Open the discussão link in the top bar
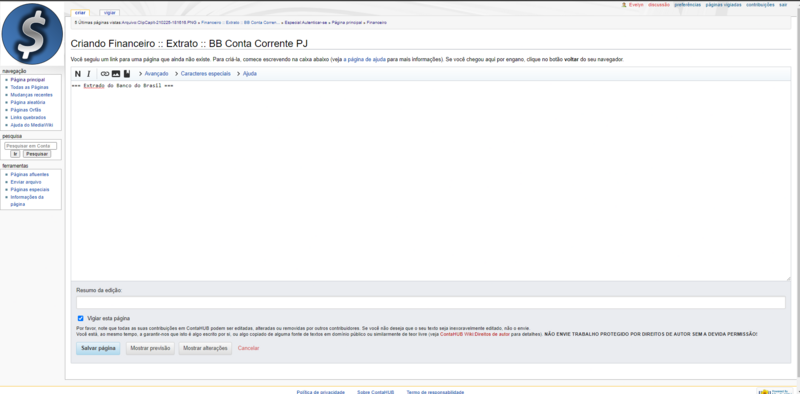Image resolution: width=800 pixels, height=394 pixels. click(x=659, y=5)
